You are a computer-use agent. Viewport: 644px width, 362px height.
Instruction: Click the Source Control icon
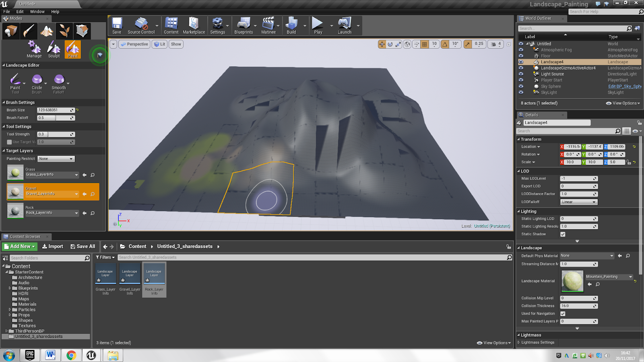click(x=141, y=26)
